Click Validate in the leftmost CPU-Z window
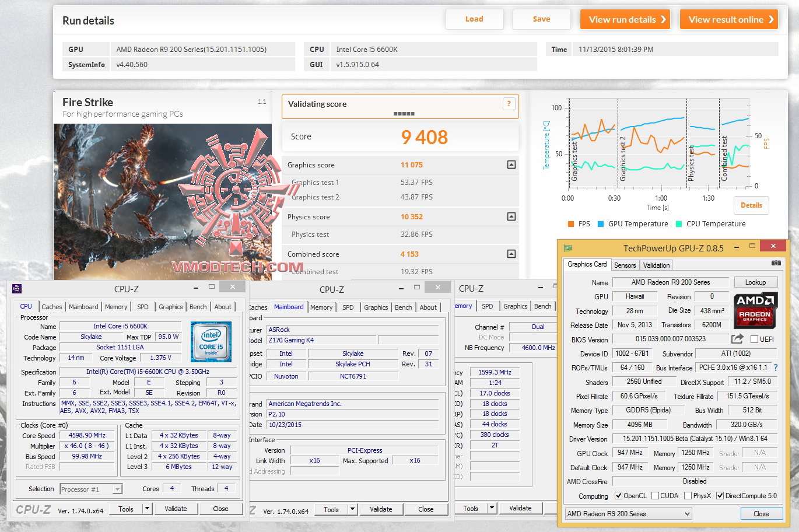The width and height of the screenshot is (799, 532). click(x=176, y=509)
